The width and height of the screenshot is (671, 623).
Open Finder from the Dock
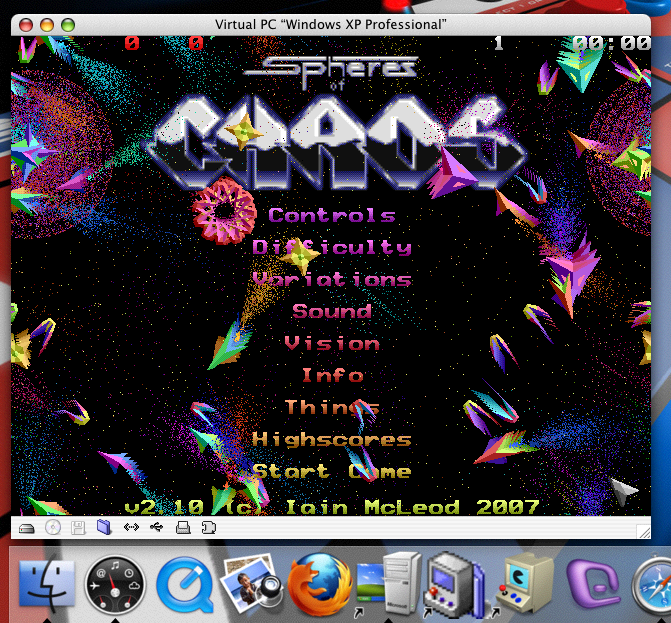pos(47,585)
